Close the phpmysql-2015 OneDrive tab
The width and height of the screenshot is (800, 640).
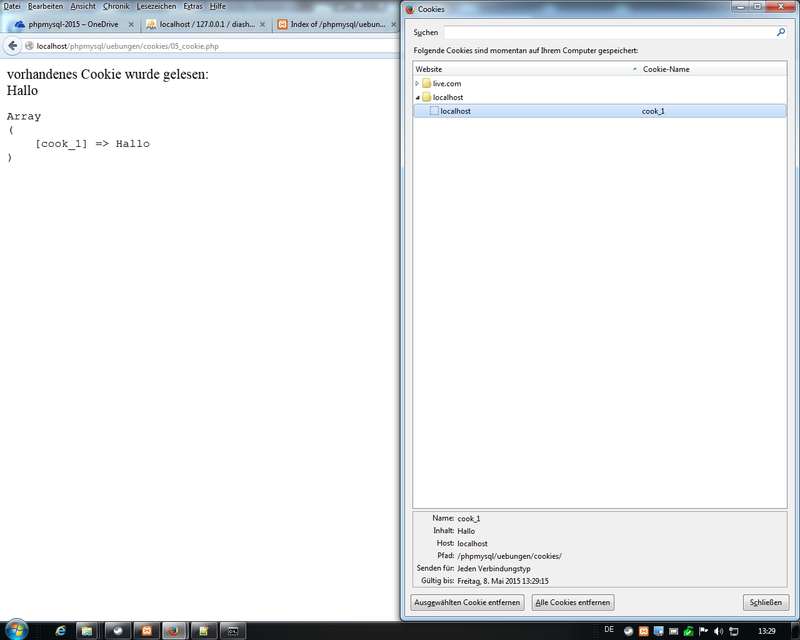[131, 24]
